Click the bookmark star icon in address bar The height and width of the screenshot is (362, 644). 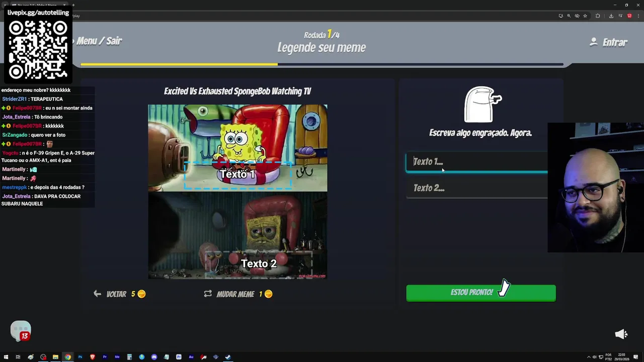(585, 16)
